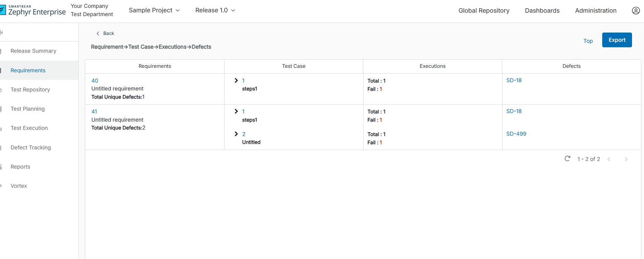Open Dashboards from the top navigation

click(542, 11)
